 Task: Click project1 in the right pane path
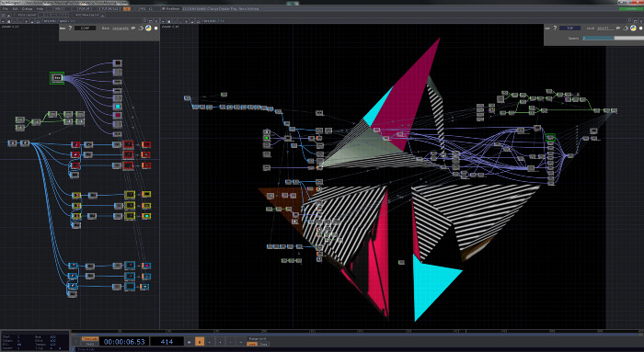[211, 21]
